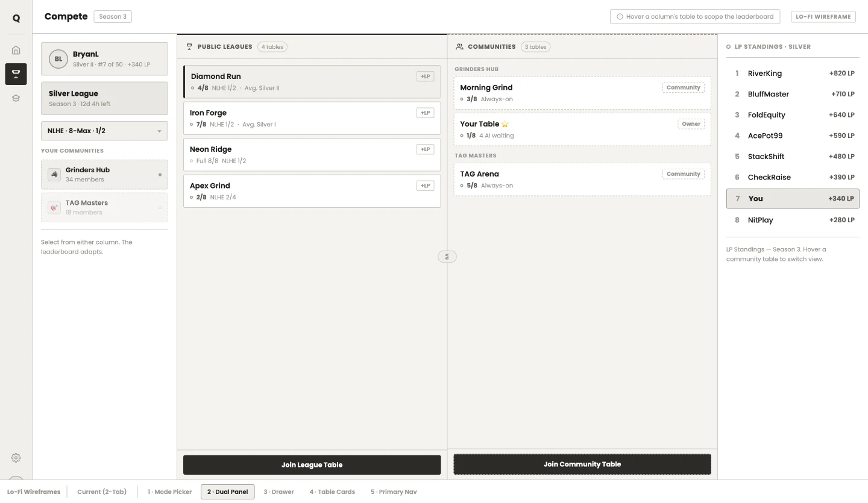Click Join Community Table button
The image size is (868, 503).
tap(582, 464)
